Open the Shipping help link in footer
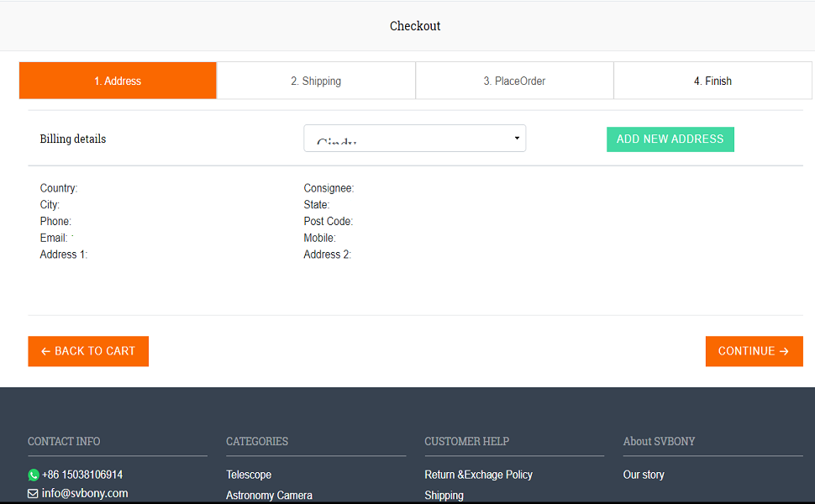 (x=444, y=495)
